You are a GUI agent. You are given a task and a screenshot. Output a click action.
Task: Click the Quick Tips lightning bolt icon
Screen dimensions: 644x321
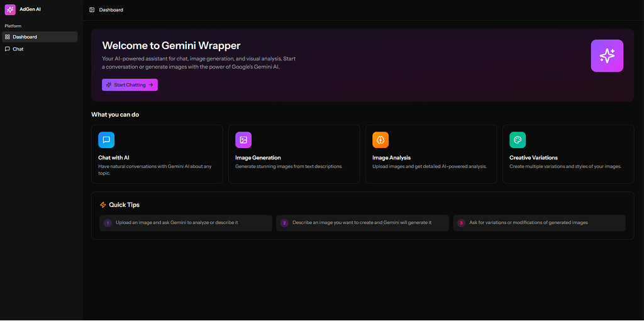click(x=103, y=205)
